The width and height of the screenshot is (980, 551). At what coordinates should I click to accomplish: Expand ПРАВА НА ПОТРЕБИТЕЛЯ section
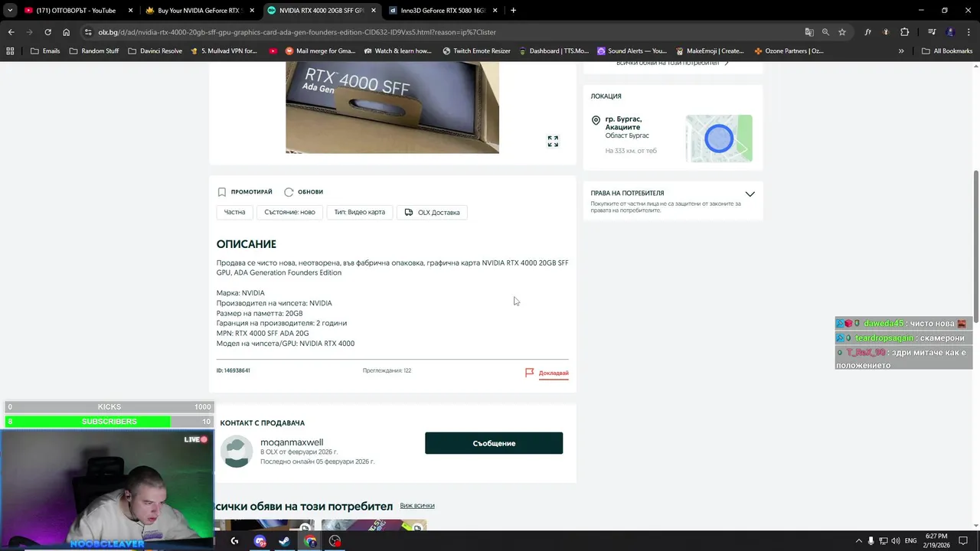(750, 194)
